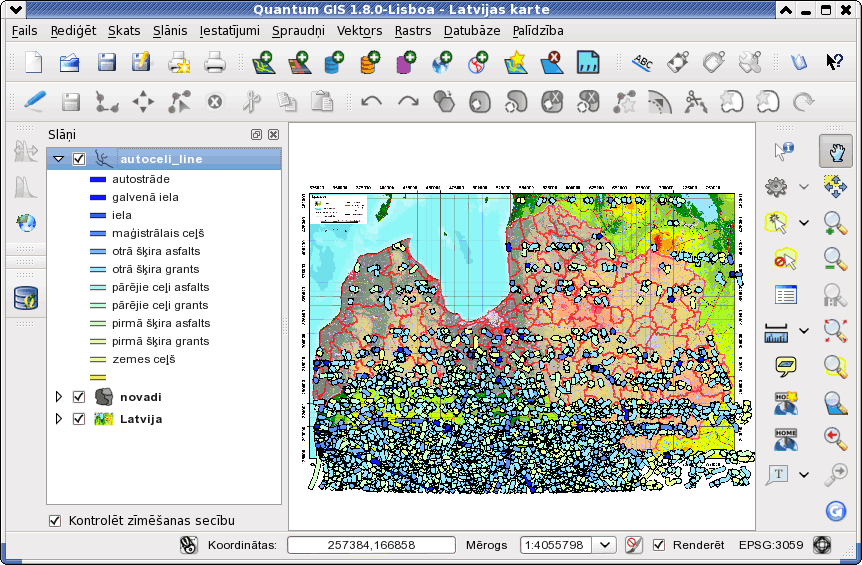Viewport: 862px width, 565px height.
Task: Click the Identify Features info cursor icon
Action: click(783, 151)
